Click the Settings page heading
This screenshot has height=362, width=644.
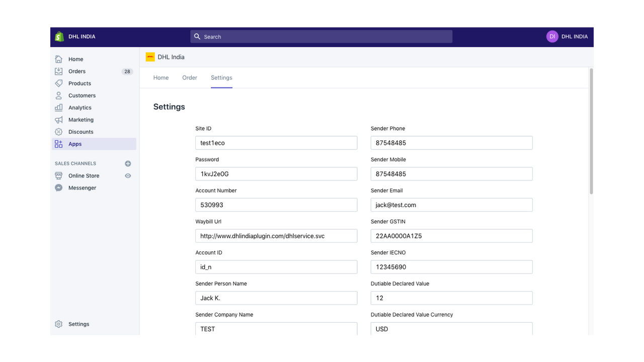click(169, 107)
